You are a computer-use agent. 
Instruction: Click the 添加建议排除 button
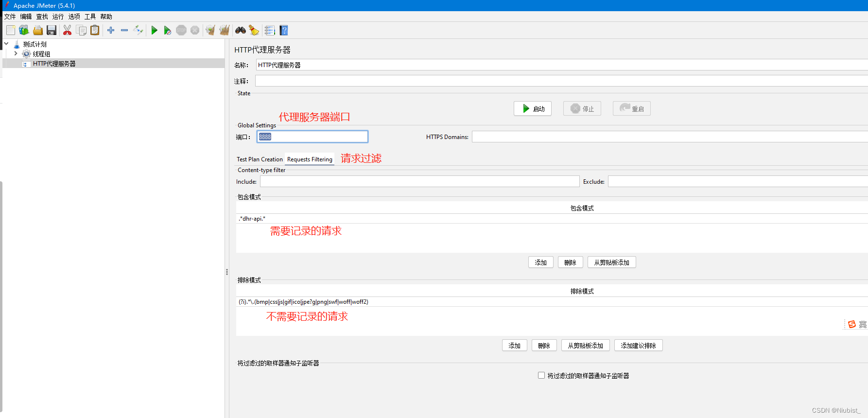[639, 346]
